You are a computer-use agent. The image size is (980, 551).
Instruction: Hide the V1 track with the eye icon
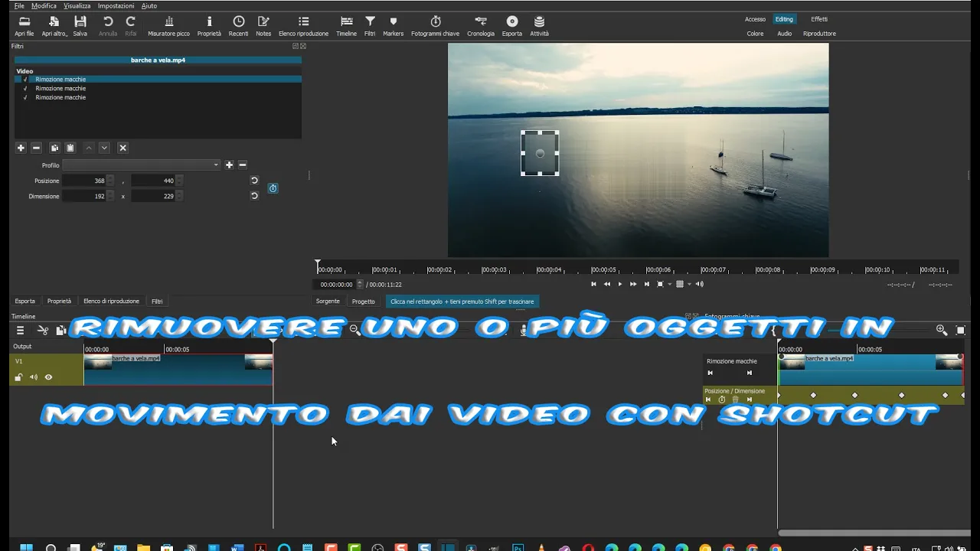point(48,377)
